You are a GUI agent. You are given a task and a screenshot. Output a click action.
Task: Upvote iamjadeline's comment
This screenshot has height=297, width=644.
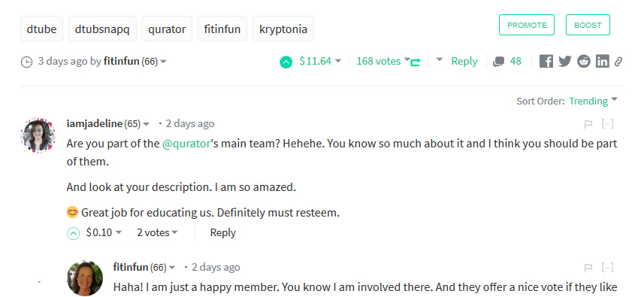coord(73,233)
